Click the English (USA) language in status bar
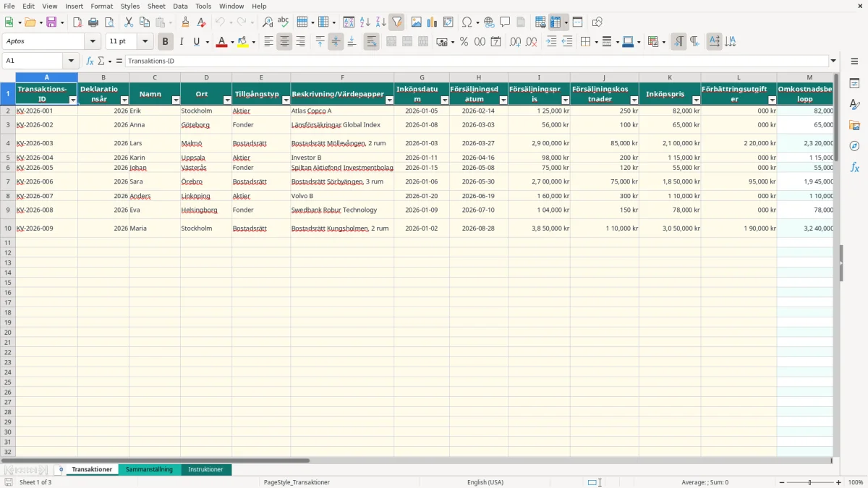 [485, 482]
